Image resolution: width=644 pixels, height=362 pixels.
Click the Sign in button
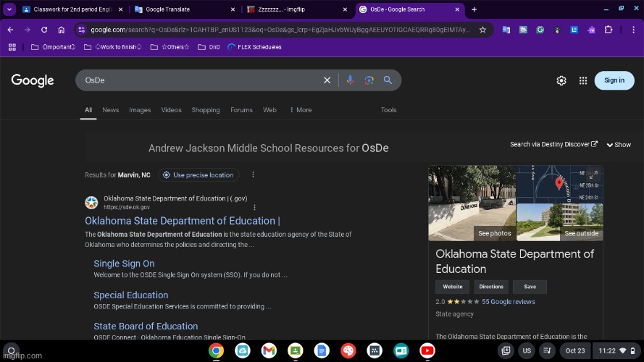tap(614, 80)
